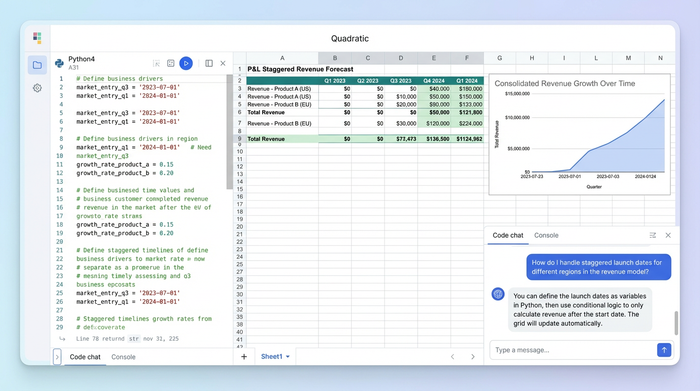Select the chat panel vertical scrollbar
The image size is (700, 391).
(x=676, y=323)
